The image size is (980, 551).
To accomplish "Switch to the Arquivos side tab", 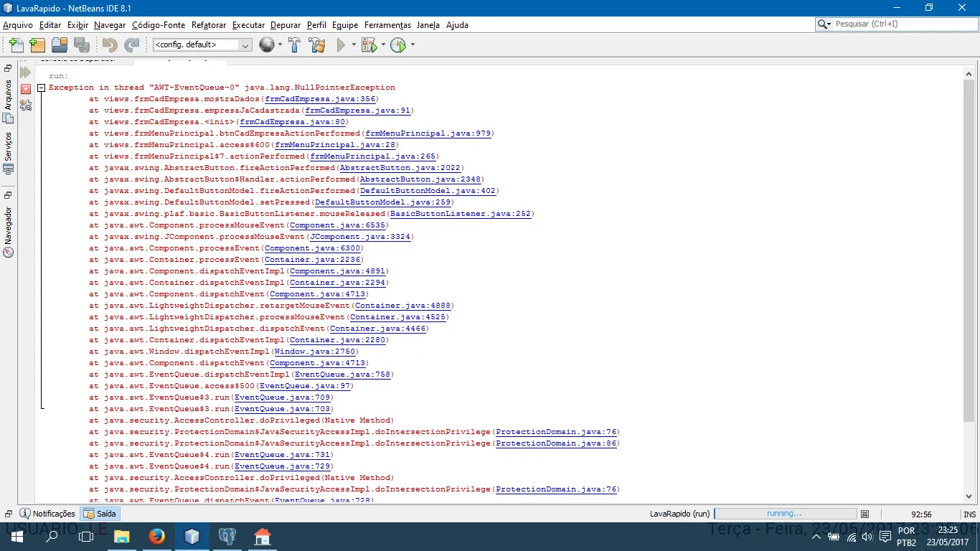I will point(8,100).
